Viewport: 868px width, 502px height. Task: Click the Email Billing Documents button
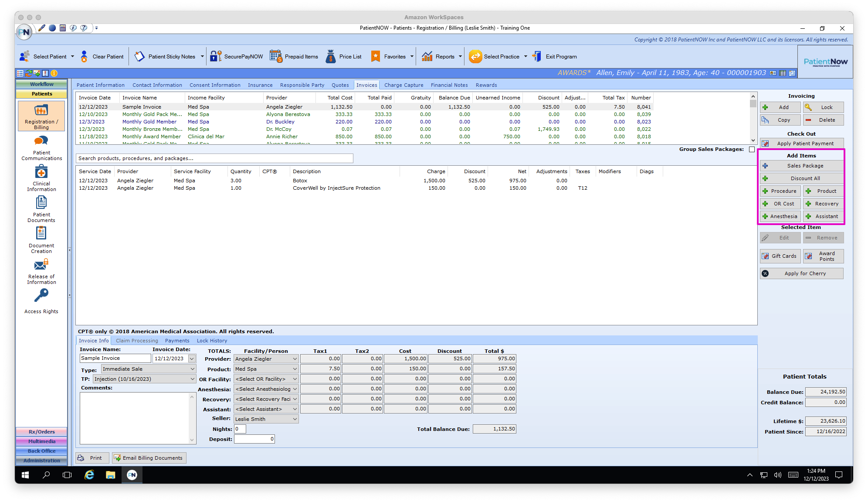tap(149, 458)
